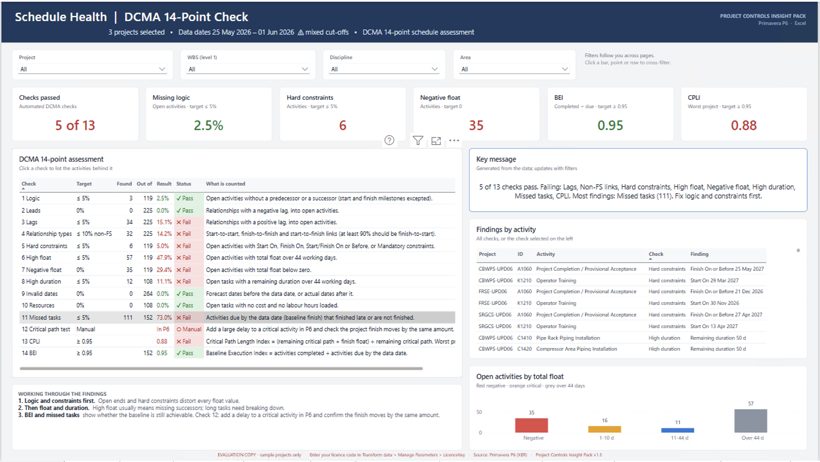Click the filter funnel icon above the table
Viewport: 820px width, 462px height.
(x=418, y=140)
